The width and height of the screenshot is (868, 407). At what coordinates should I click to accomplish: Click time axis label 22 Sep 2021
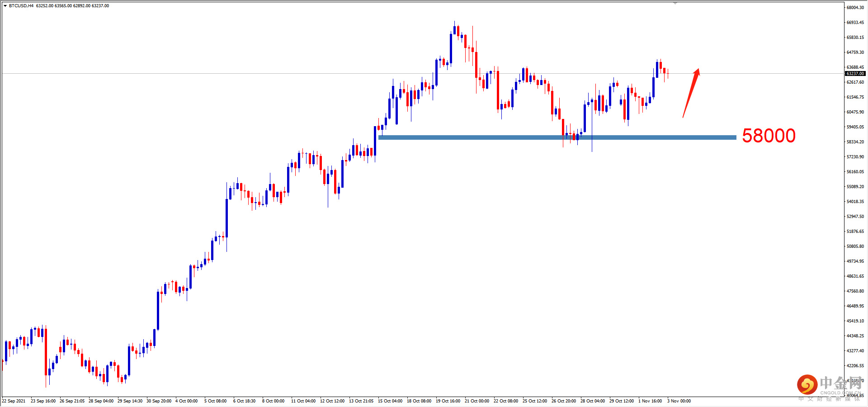coord(14,401)
